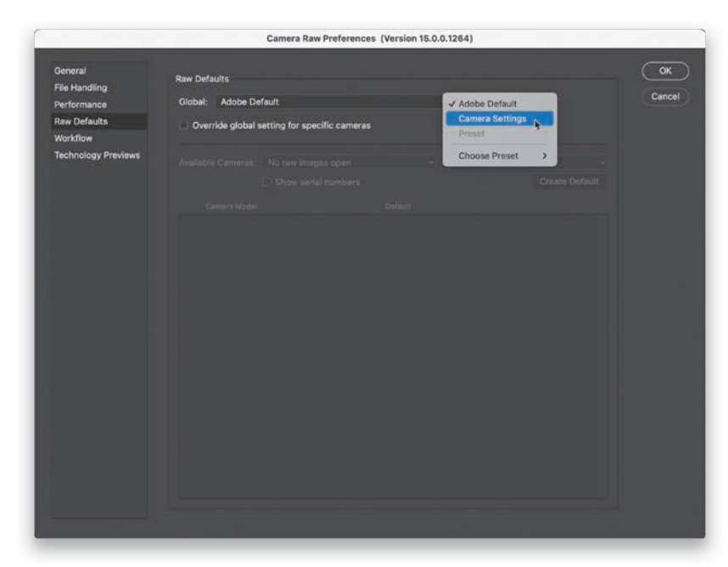Open the General preferences section
The width and height of the screenshot is (728, 567).
tap(70, 70)
